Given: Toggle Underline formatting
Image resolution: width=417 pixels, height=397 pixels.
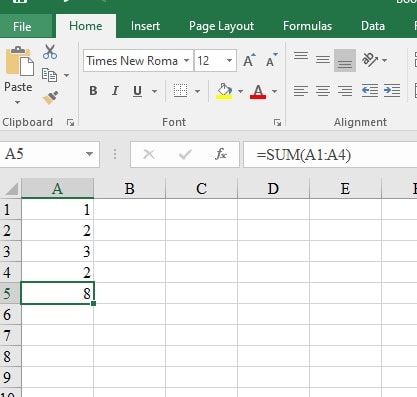Looking at the screenshot, I should [x=137, y=91].
